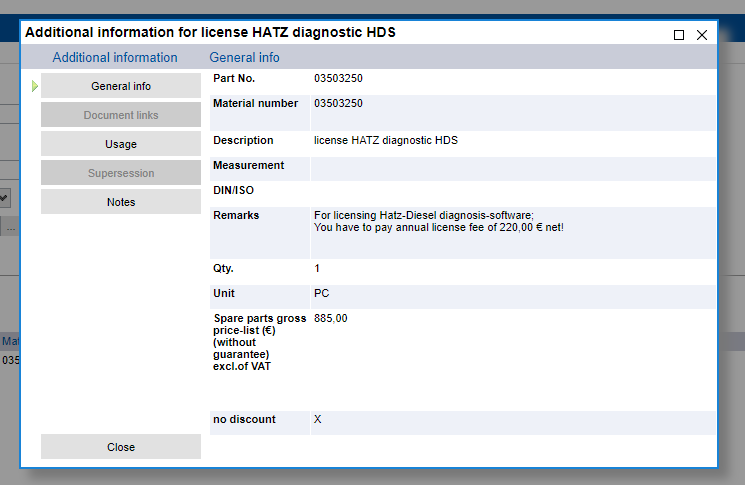Switch to the Usage section
Image resolution: width=745 pixels, height=485 pixels.
coord(121,144)
